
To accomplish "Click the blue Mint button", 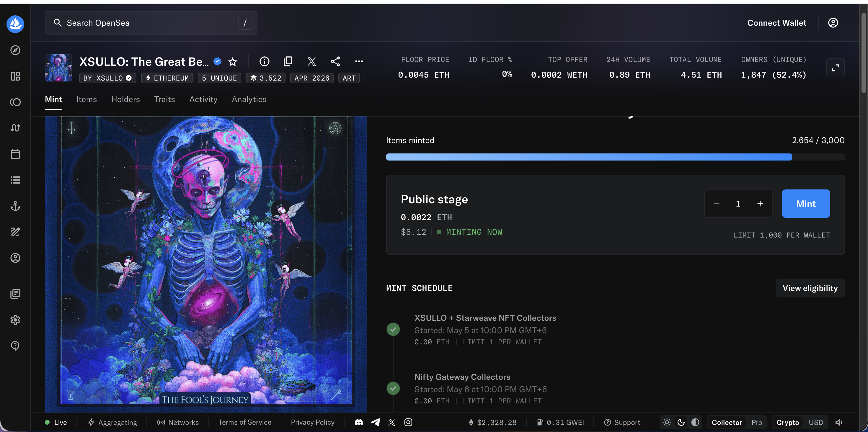I will (806, 204).
